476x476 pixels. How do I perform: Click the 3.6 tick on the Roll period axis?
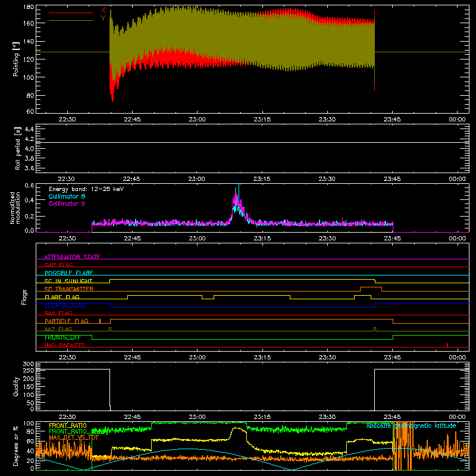click(29, 168)
